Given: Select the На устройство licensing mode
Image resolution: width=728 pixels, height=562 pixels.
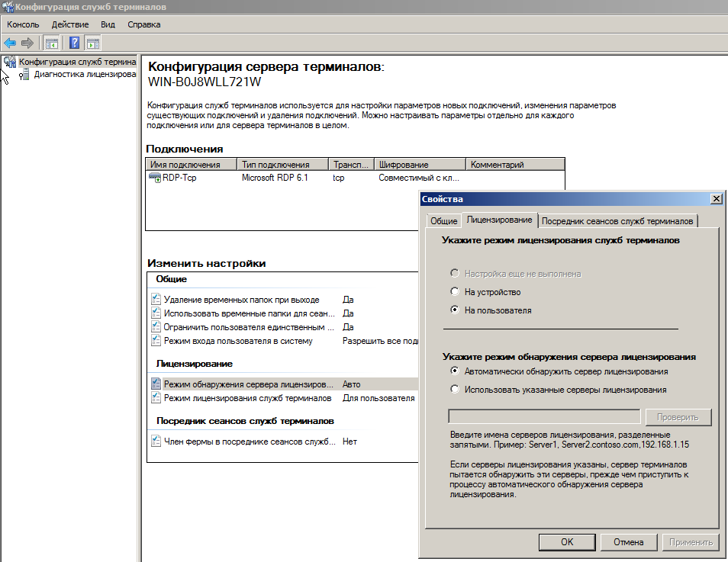Looking at the screenshot, I should (455, 292).
